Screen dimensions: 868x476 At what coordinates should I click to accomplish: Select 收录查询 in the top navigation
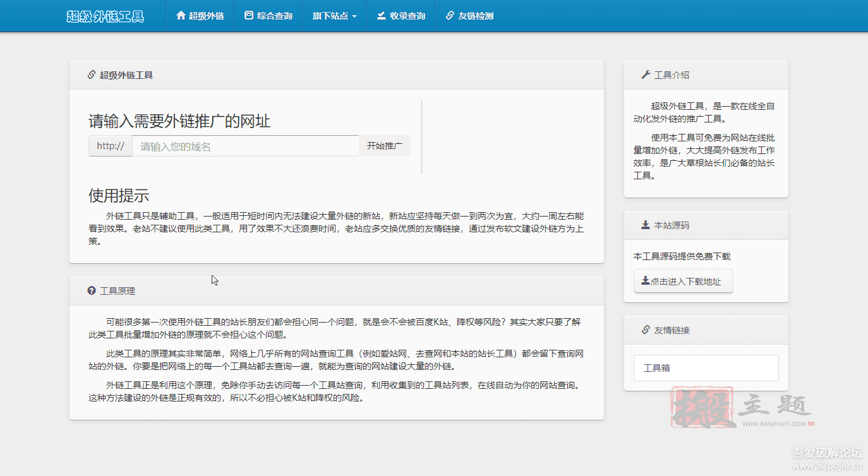[x=401, y=16]
